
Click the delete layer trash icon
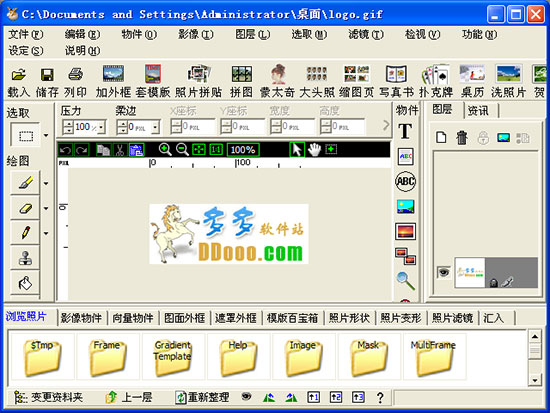click(x=462, y=137)
